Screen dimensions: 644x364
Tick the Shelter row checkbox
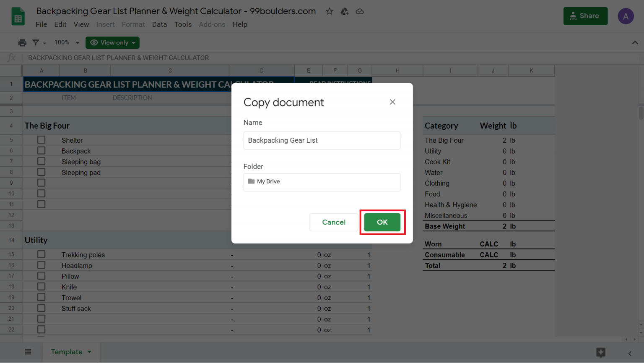coord(41,140)
